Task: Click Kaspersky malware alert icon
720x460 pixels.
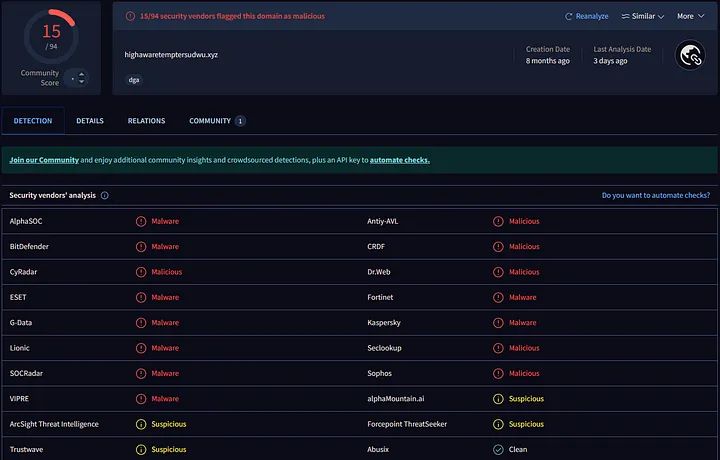Action: [498, 323]
